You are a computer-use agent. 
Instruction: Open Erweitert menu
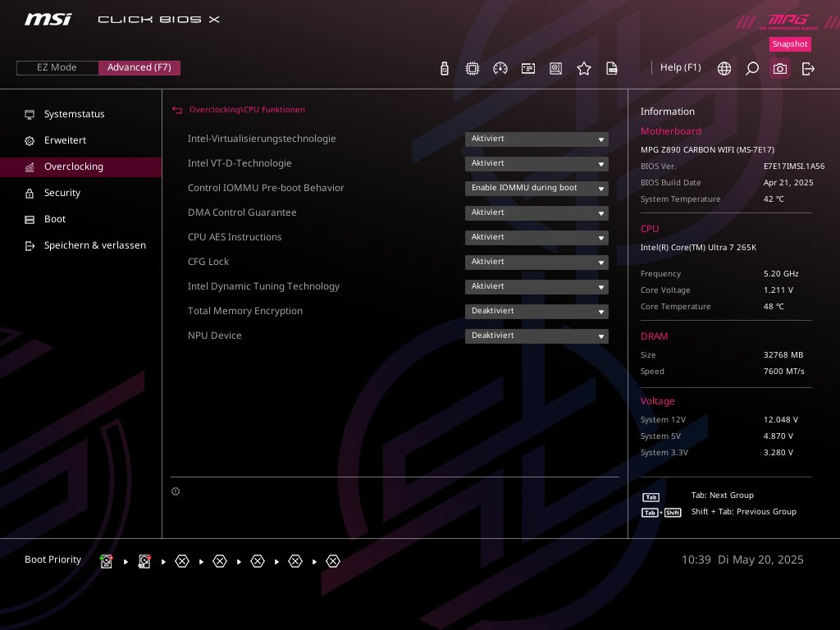[x=80, y=140]
